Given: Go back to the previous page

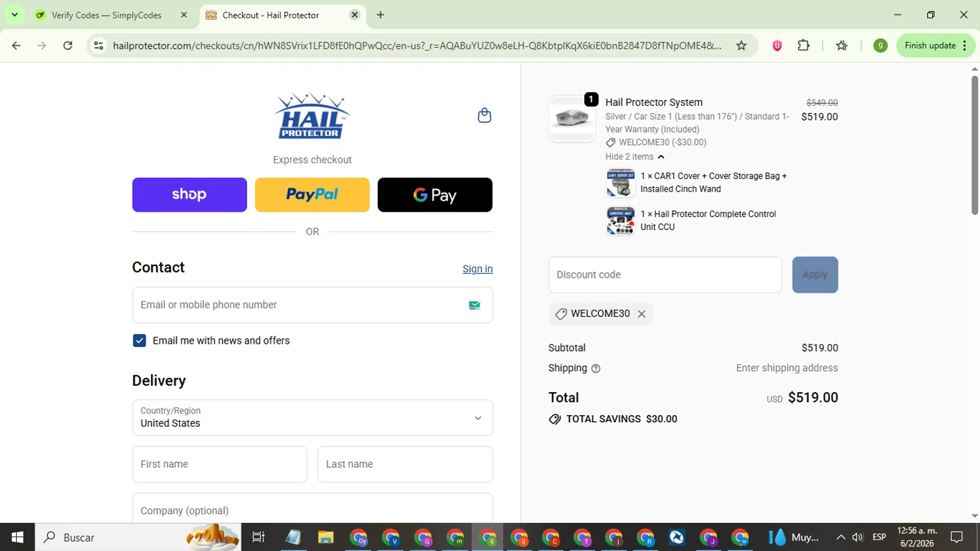Looking at the screenshot, I should pyautogui.click(x=16, y=46).
